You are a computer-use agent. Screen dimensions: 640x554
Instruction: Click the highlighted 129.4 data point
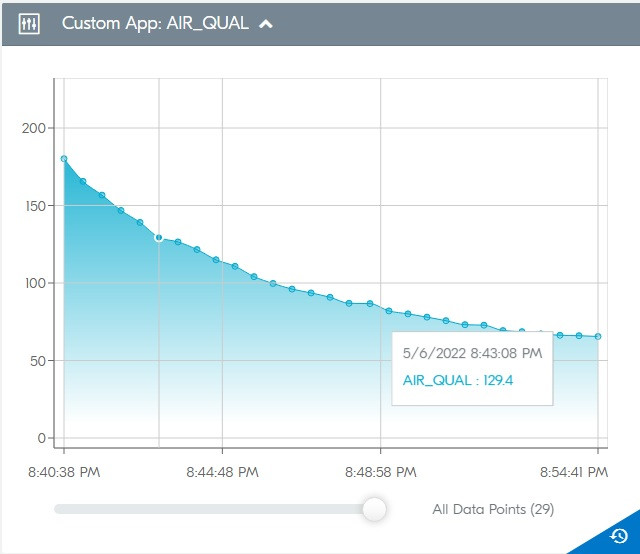pyautogui.click(x=158, y=238)
